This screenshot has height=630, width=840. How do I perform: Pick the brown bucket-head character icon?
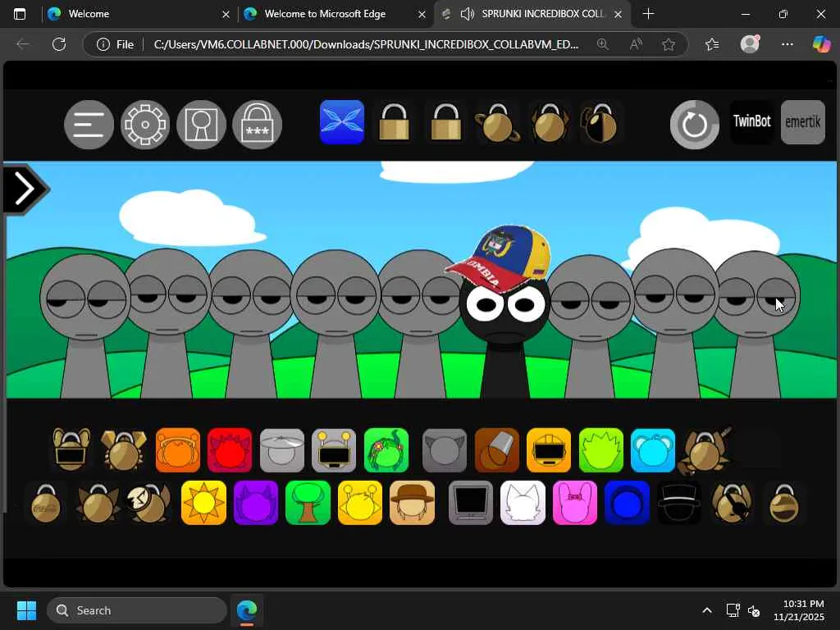point(496,450)
